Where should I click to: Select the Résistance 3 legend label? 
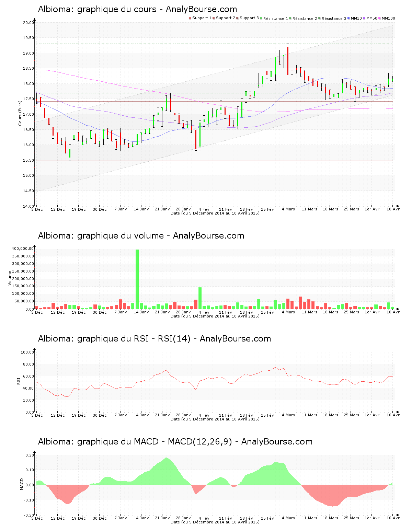coord(334,19)
